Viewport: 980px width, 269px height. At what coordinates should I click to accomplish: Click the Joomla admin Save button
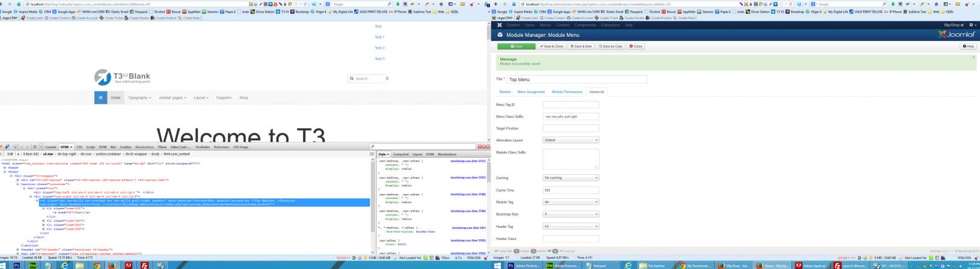[x=516, y=46]
